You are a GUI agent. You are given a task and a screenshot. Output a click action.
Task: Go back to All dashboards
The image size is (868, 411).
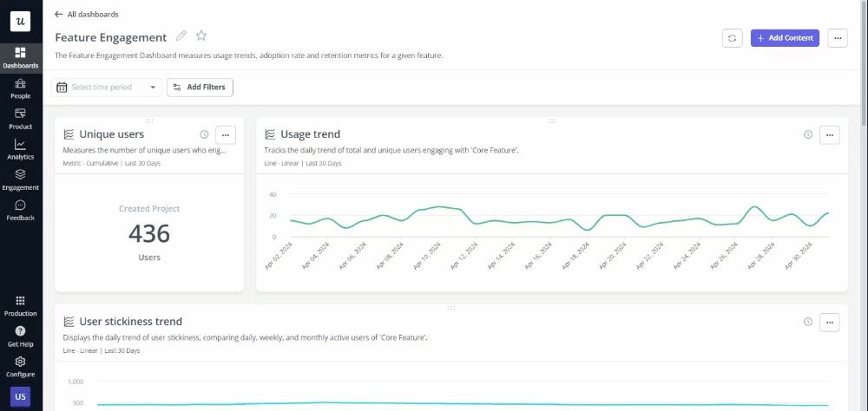click(x=87, y=15)
